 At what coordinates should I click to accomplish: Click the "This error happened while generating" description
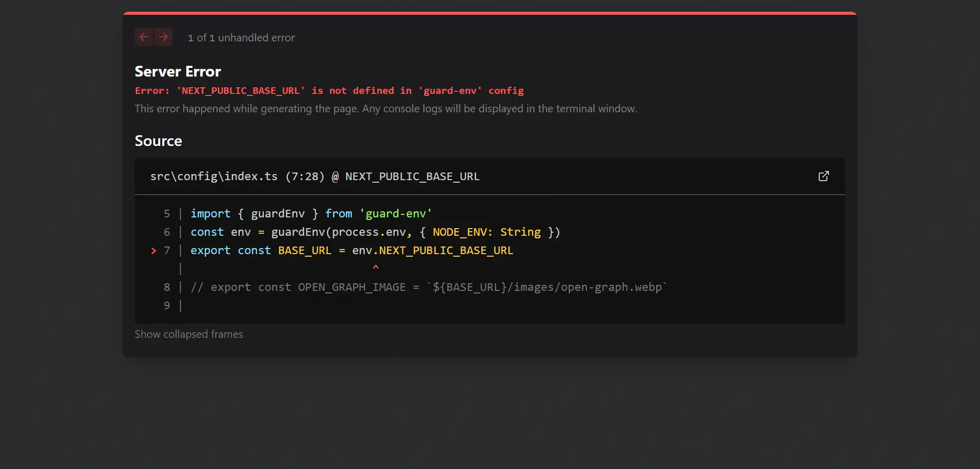tap(385, 109)
